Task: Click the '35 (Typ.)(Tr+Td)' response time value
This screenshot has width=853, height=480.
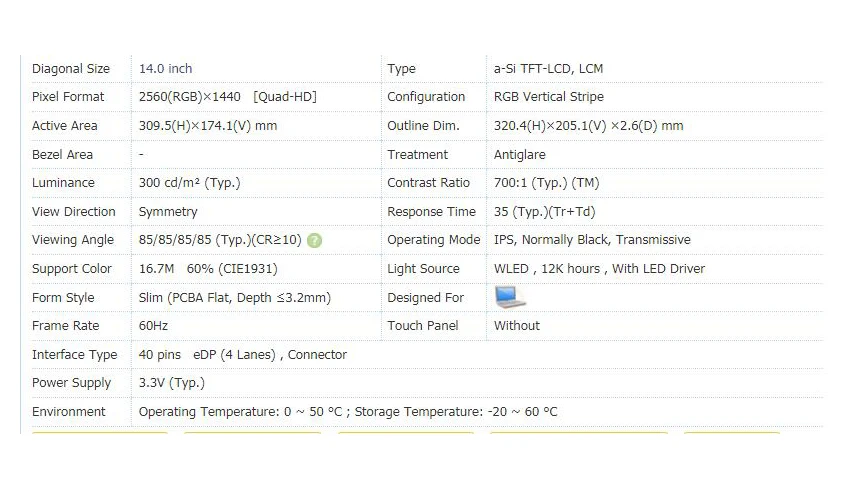Action: 545,212
